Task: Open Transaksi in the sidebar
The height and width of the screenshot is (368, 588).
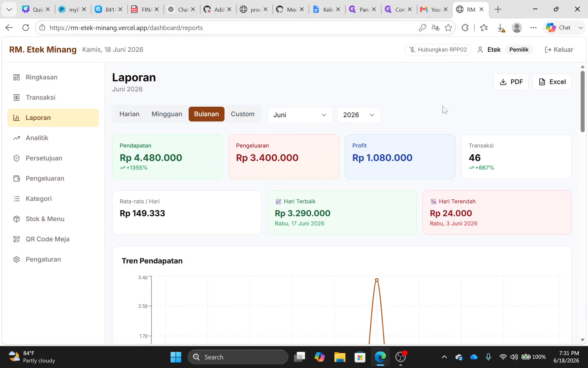Action: pos(53,97)
